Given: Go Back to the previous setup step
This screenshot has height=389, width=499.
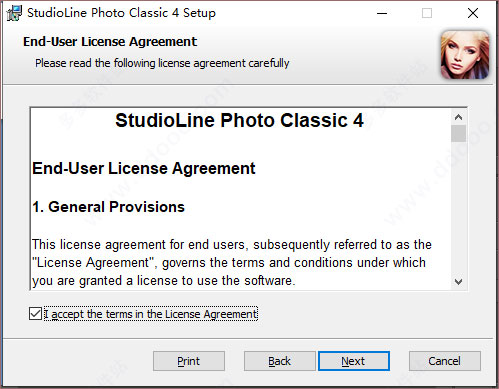Looking at the screenshot, I should pos(280,361).
